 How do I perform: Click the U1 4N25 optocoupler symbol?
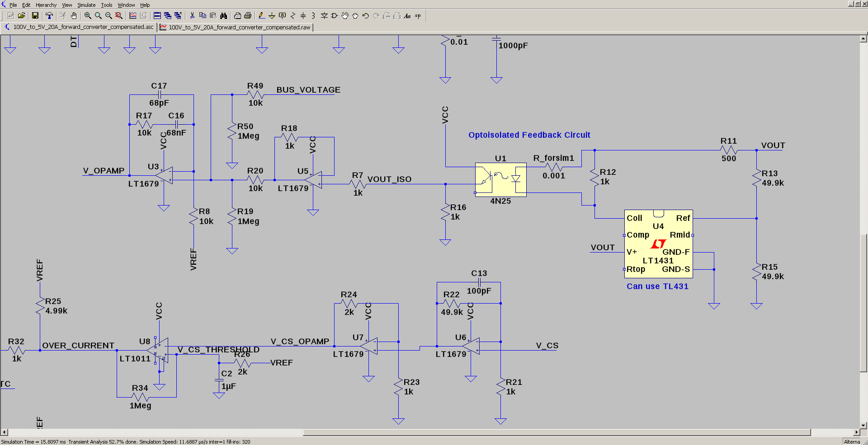click(x=501, y=180)
